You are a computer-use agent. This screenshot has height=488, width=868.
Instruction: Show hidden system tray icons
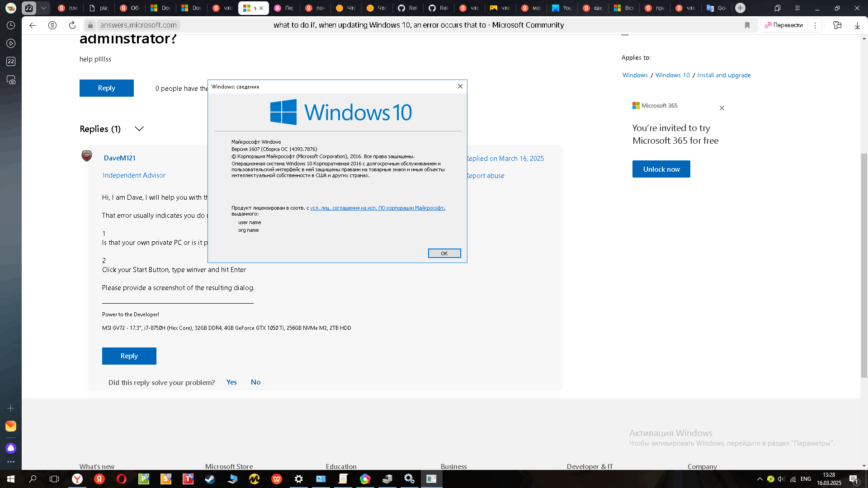pyautogui.click(x=760, y=479)
